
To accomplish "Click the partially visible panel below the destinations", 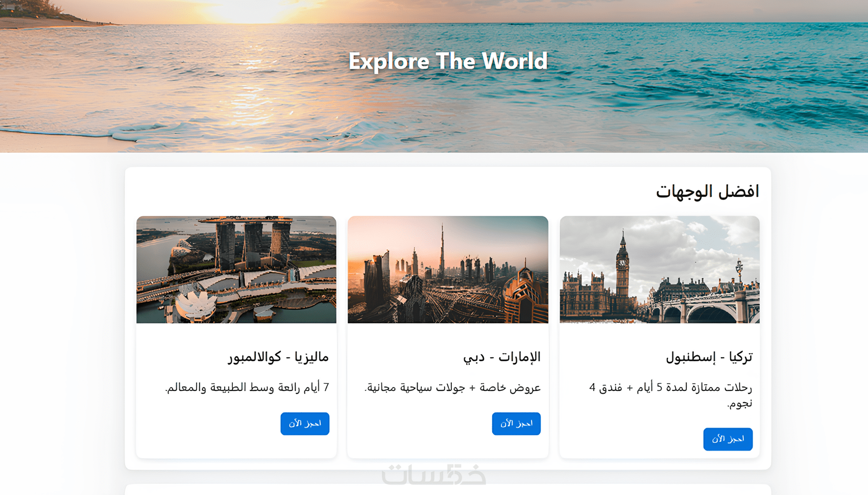I will (448, 489).
